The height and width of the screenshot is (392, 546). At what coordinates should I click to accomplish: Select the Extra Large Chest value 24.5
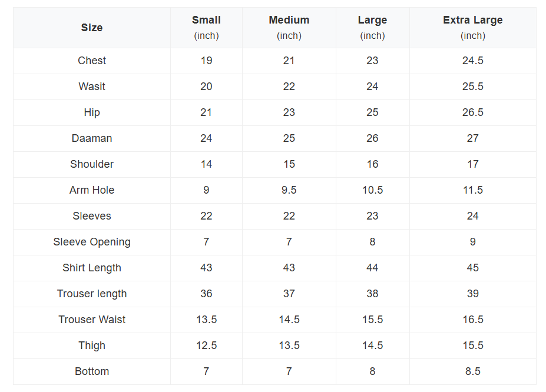(x=472, y=61)
